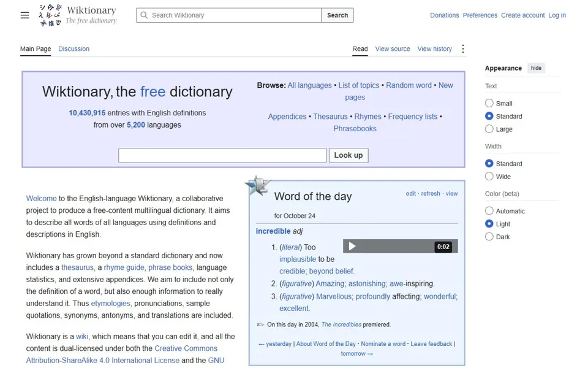Open List of topics
This screenshot has width=588, height=368.
click(x=359, y=85)
